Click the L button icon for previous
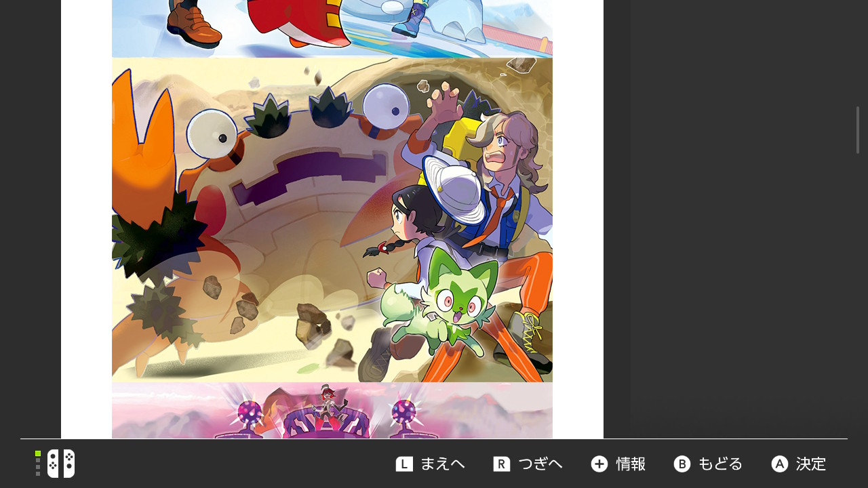 coord(404,464)
